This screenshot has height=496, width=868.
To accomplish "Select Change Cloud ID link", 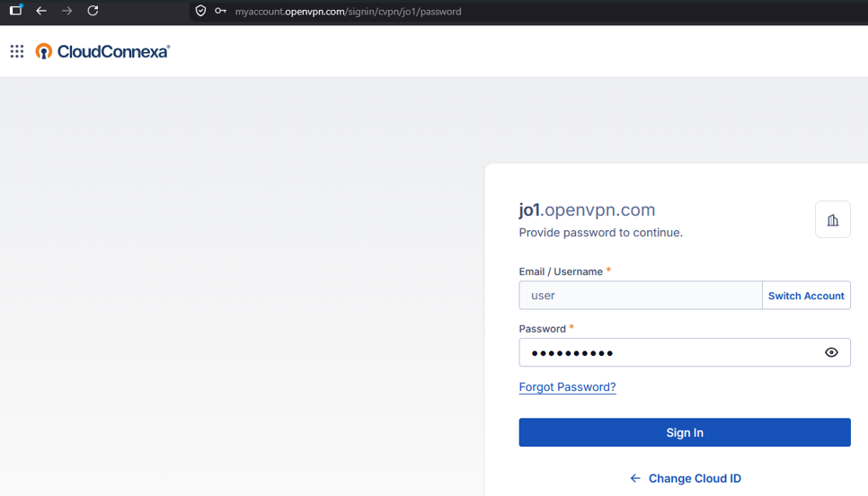I will 686,478.
